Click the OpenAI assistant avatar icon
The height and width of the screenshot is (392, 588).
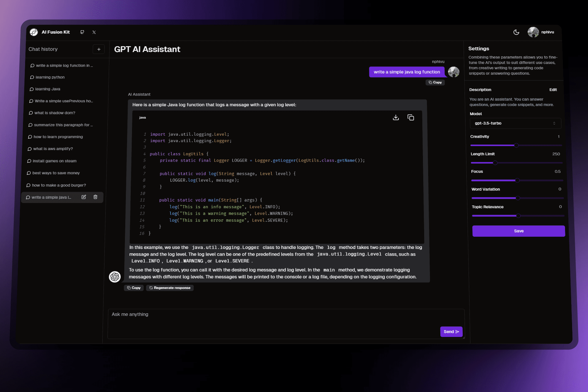tap(115, 277)
